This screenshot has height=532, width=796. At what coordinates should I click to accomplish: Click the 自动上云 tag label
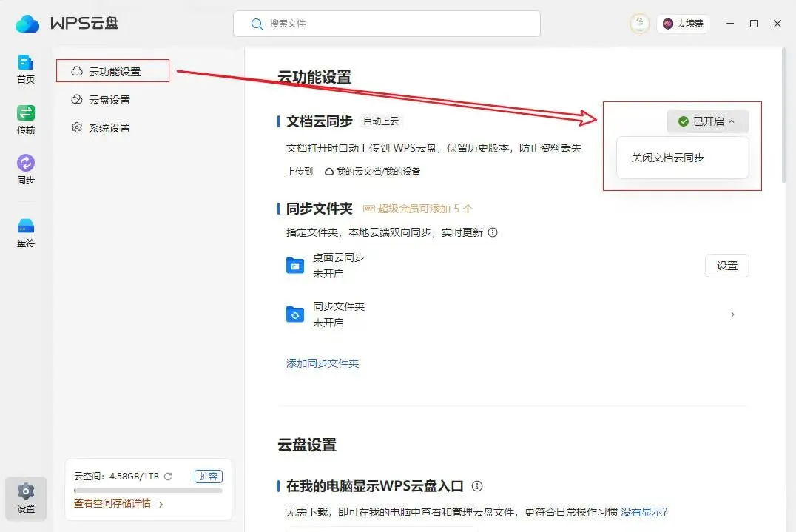[381, 121]
